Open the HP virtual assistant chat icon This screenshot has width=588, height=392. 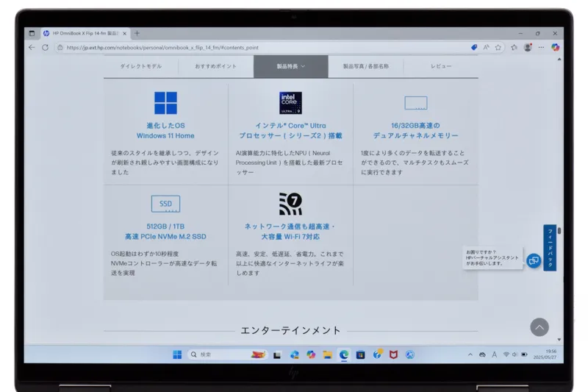(x=534, y=260)
